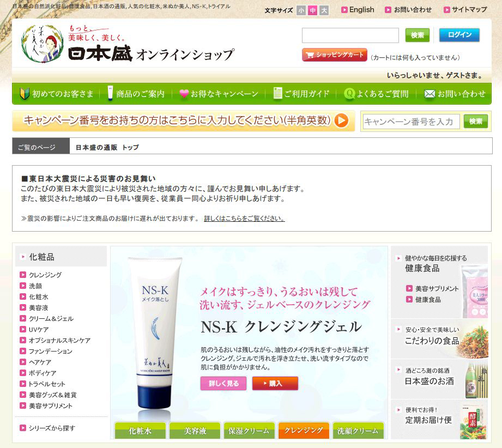
Task: Switch to the 化粧水 product tab
Action: click(x=140, y=431)
